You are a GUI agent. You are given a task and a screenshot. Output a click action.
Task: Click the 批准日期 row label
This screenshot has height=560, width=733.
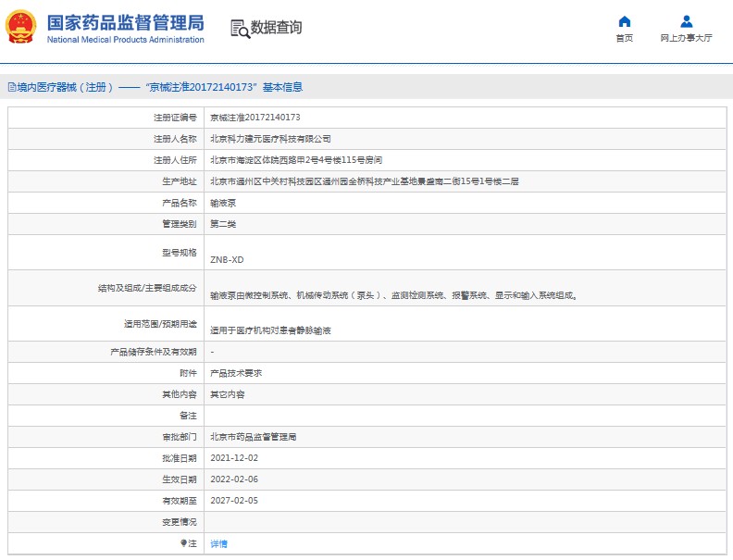[x=180, y=458]
